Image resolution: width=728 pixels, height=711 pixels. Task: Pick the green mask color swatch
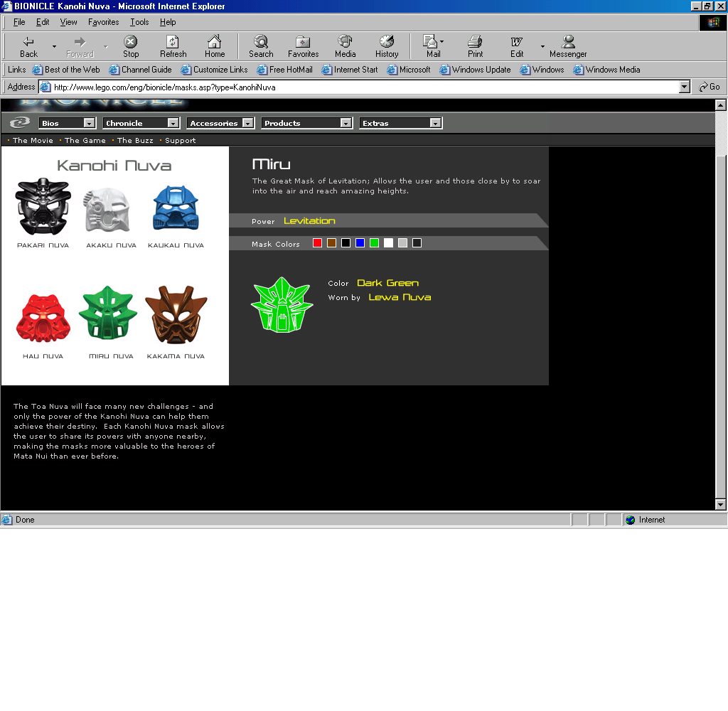click(x=374, y=243)
